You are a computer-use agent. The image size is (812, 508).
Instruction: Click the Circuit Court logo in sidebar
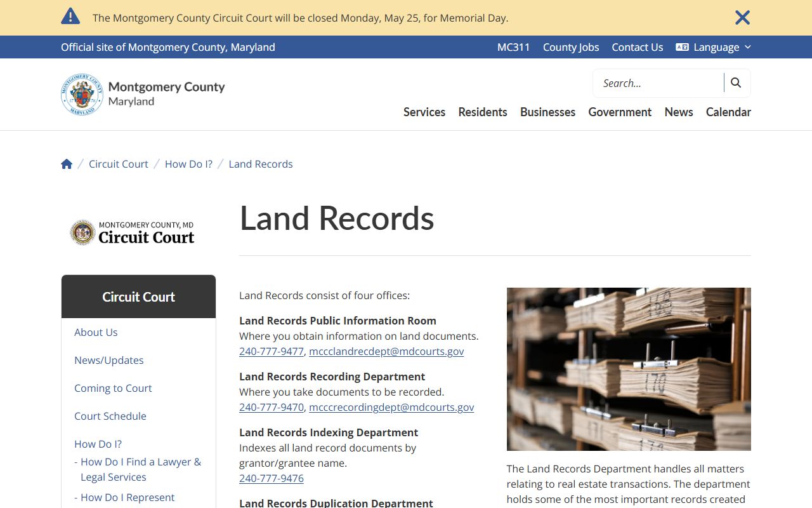[x=133, y=233]
